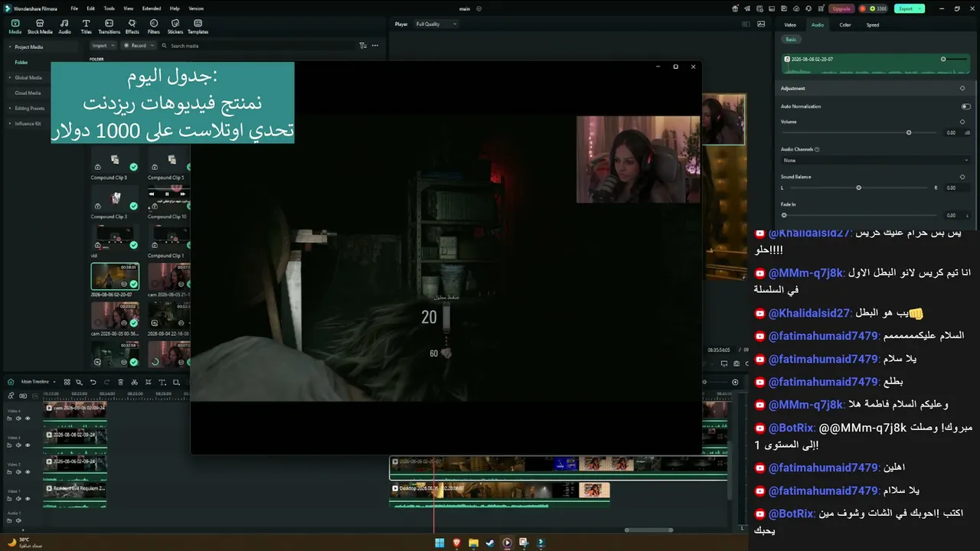Click the Filmora home icon in timeline
The image size is (980, 551).
10,382
